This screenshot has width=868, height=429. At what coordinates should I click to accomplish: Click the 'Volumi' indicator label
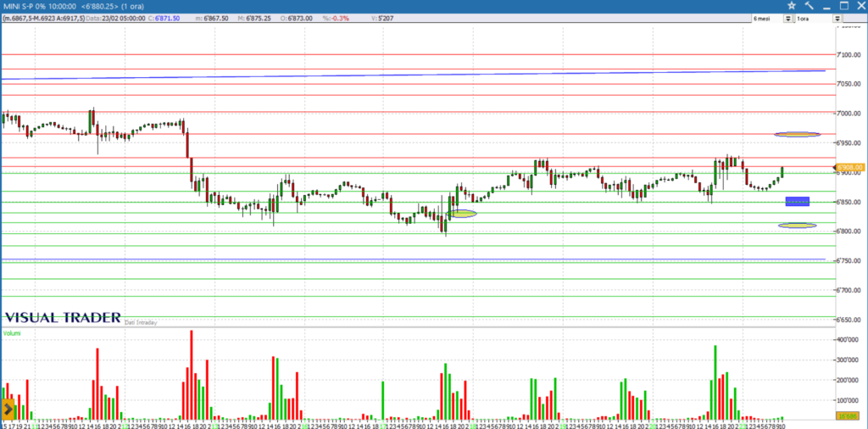click(12, 333)
